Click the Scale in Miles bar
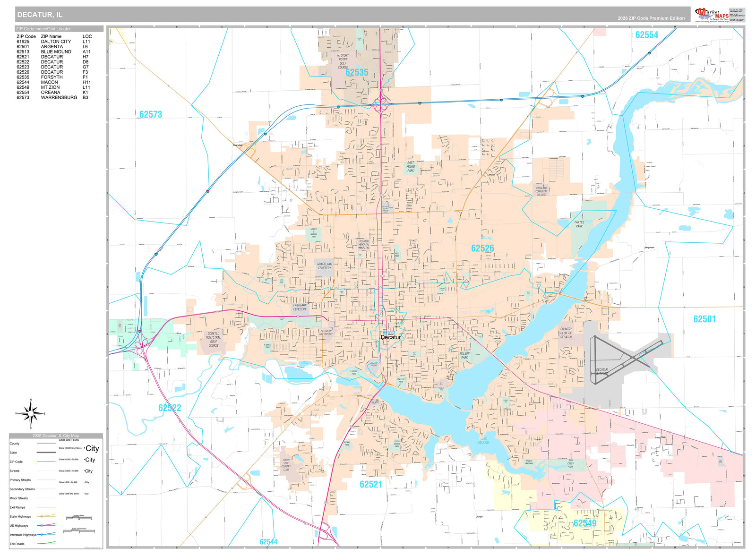756x556 pixels. coord(78,519)
